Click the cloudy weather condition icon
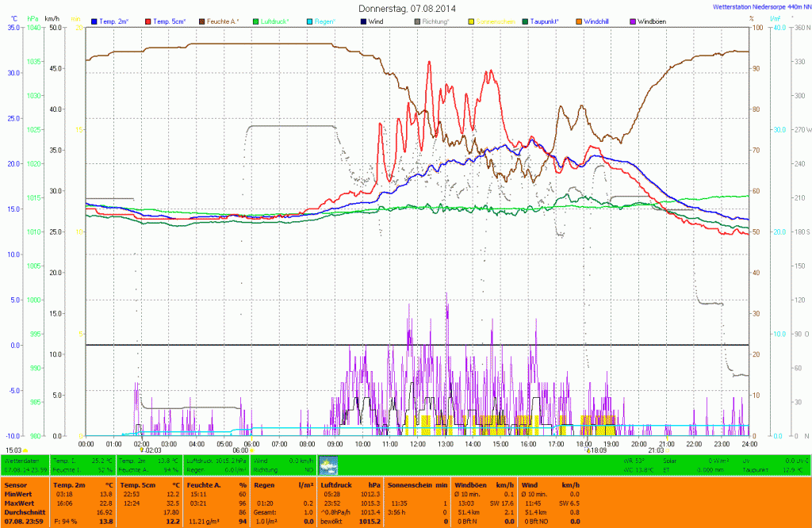Image resolution: width=812 pixels, height=528 pixels. click(327, 464)
